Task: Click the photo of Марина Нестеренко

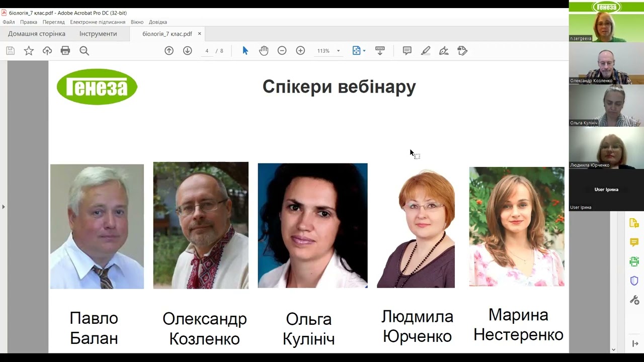Action: [x=517, y=227]
